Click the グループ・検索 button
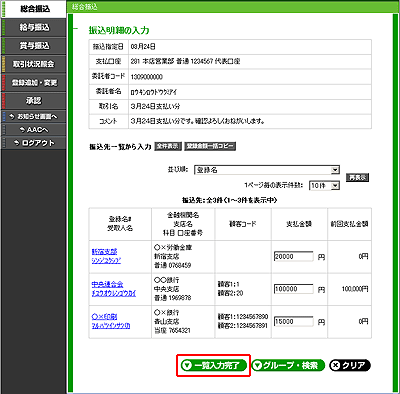Viewport: 400px width, 394px height. 288,365
